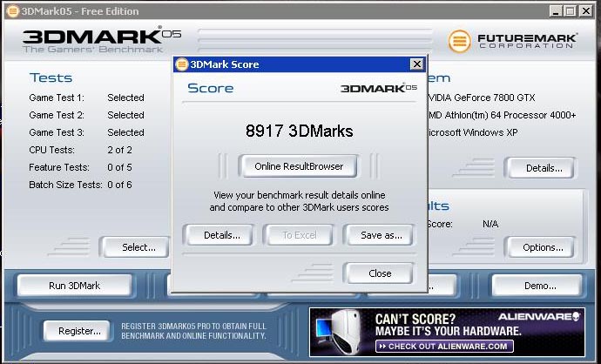Open the Alienware advertisement banner
This screenshot has width=601, height=364.
447,332
